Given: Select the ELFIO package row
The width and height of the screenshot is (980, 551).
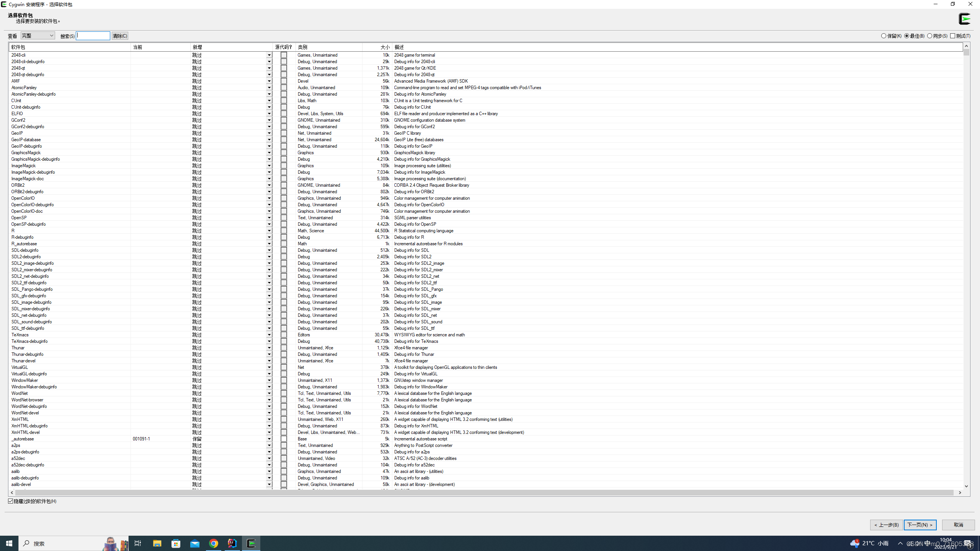Looking at the screenshot, I should (486, 114).
